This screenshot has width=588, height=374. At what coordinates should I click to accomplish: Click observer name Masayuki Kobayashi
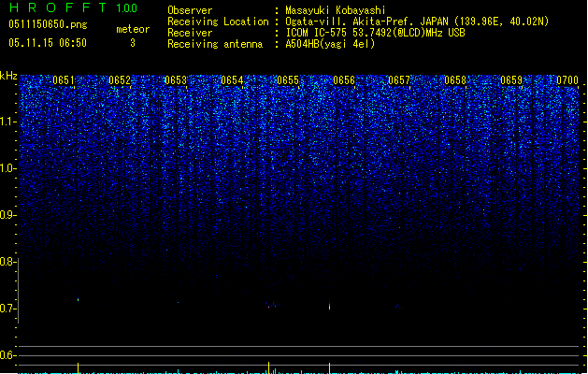(336, 10)
